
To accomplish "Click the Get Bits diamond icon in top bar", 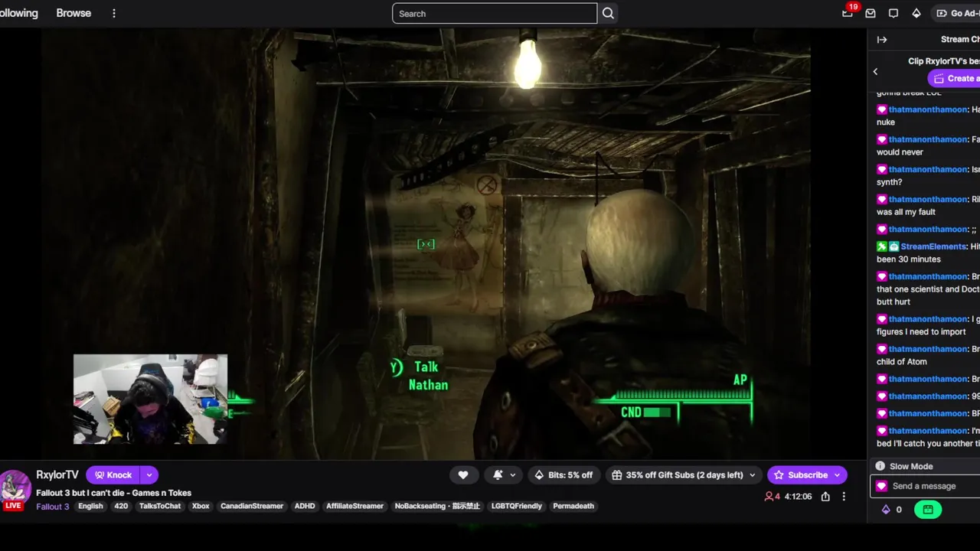I will click(x=916, y=13).
